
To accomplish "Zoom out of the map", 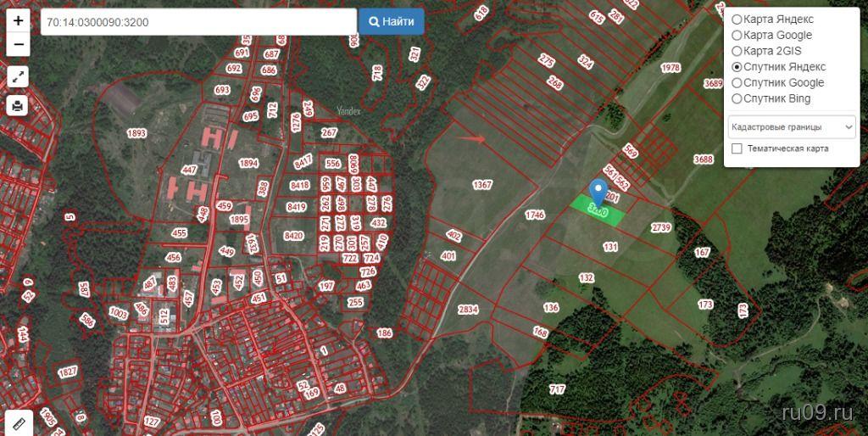I will point(19,45).
